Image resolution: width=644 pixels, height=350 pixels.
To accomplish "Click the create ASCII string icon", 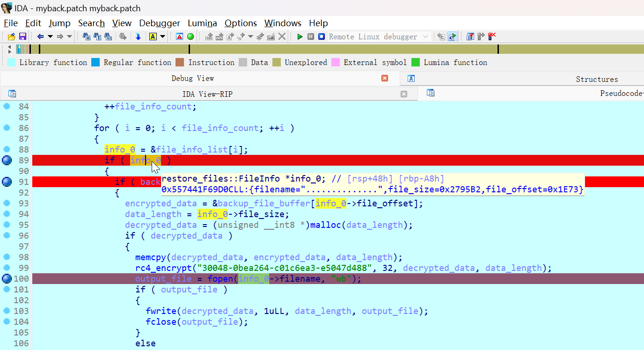I will 230,36.
